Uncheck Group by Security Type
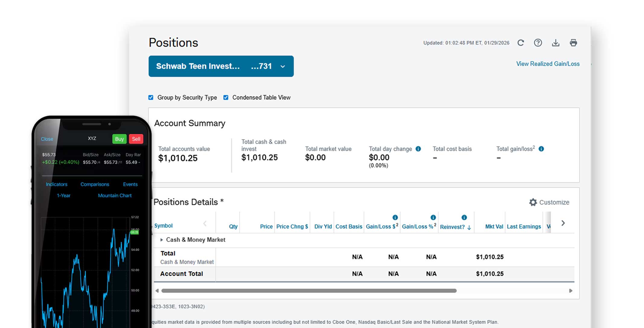 (151, 97)
